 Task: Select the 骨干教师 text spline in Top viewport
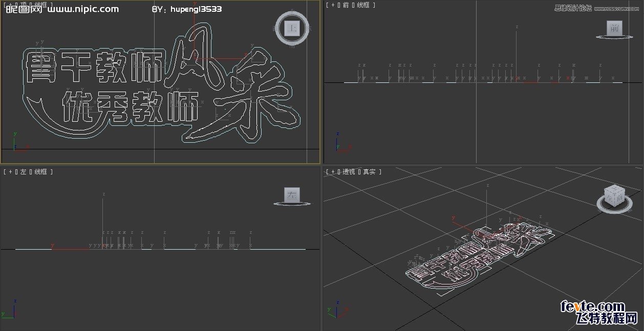(x=95, y=68)
